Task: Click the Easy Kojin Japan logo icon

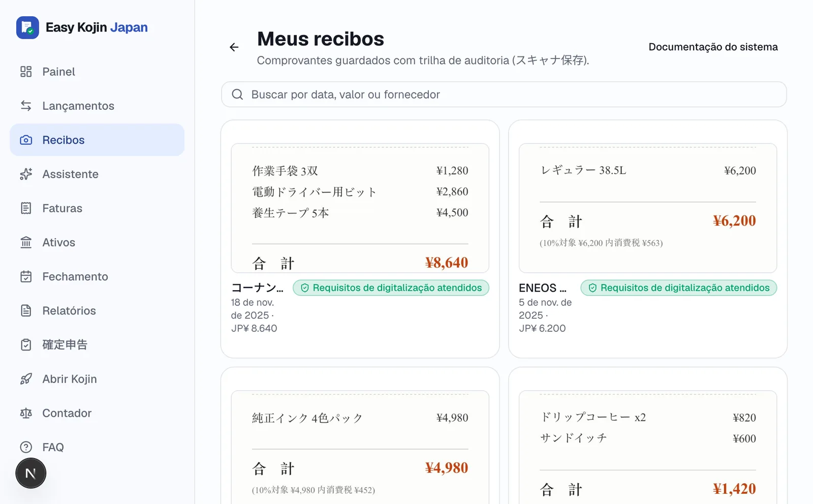Action: tap(27, 27)
